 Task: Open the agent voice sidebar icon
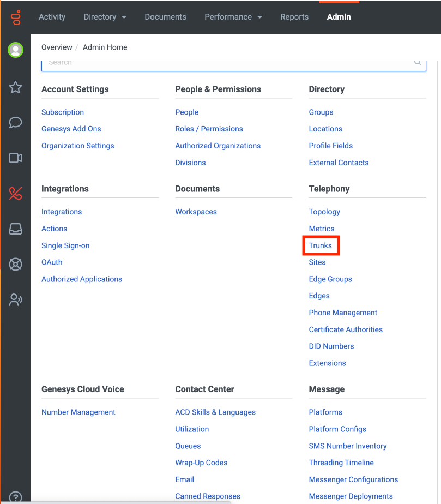tap(15, 299)
